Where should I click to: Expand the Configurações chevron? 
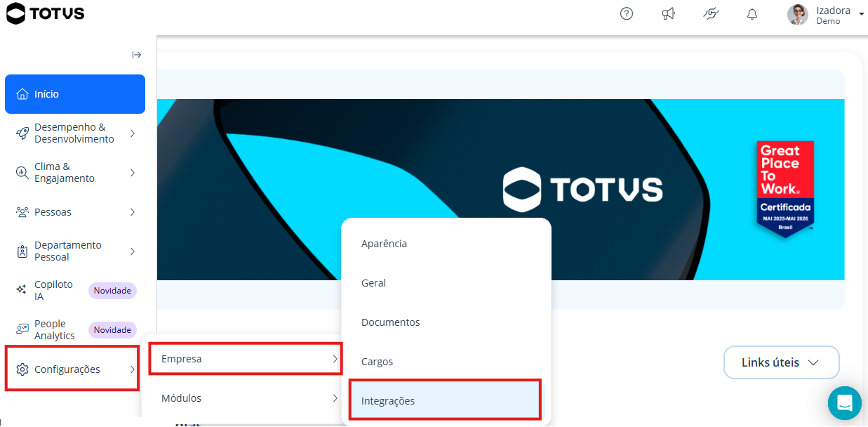133,369
